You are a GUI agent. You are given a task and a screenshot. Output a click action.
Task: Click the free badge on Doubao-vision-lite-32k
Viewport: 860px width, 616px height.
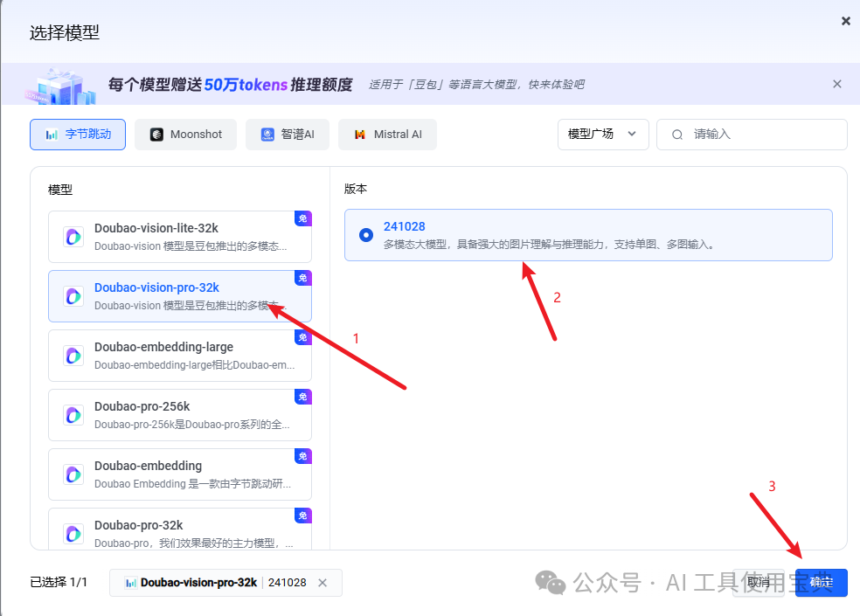click(302, 218)
